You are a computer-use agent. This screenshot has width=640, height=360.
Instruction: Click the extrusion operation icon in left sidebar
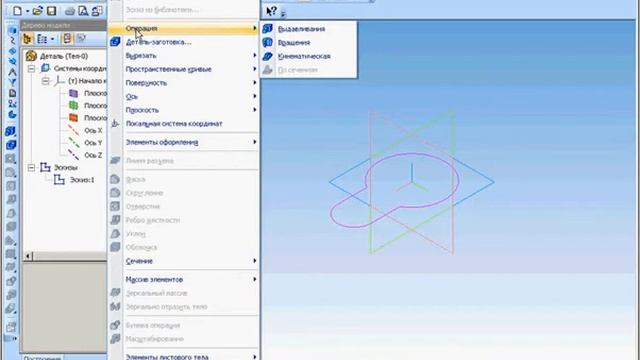coord(11,131)
